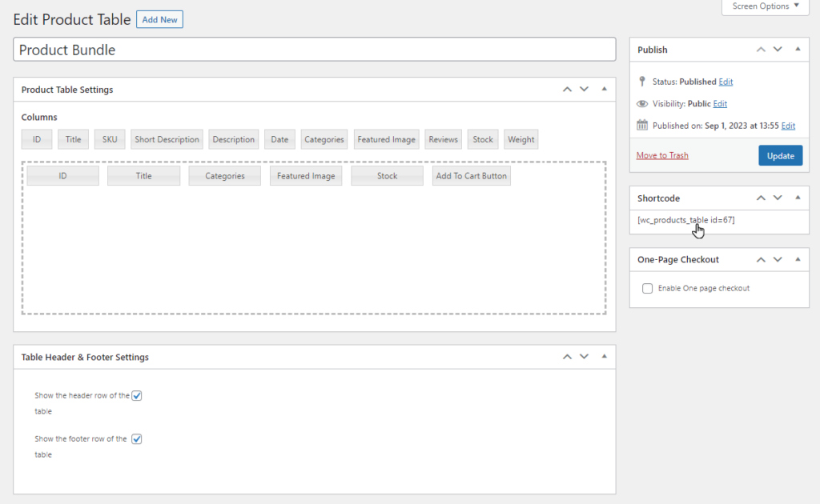Toggle Show the footer row checkbox
820x504 pixels.
[x=136, y=438]
